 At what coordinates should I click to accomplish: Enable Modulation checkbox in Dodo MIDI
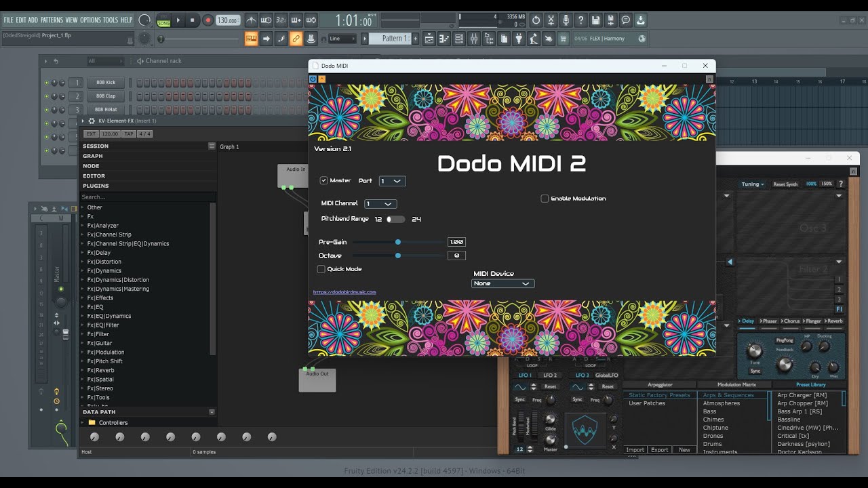coord(545,199)
